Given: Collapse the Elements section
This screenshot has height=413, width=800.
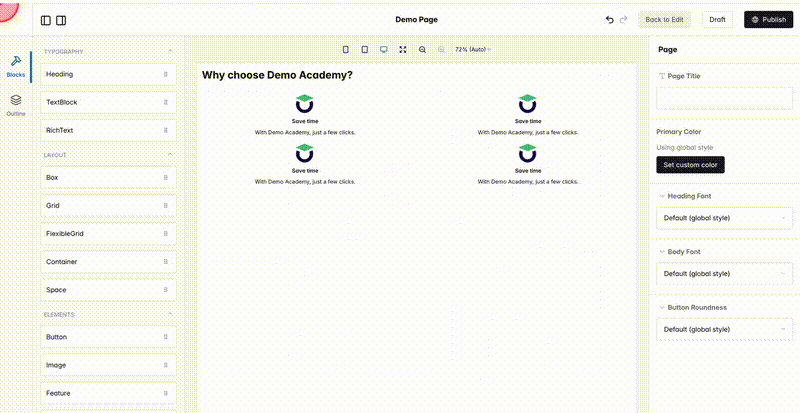Looking at the screenshot, I should point(170,314).
